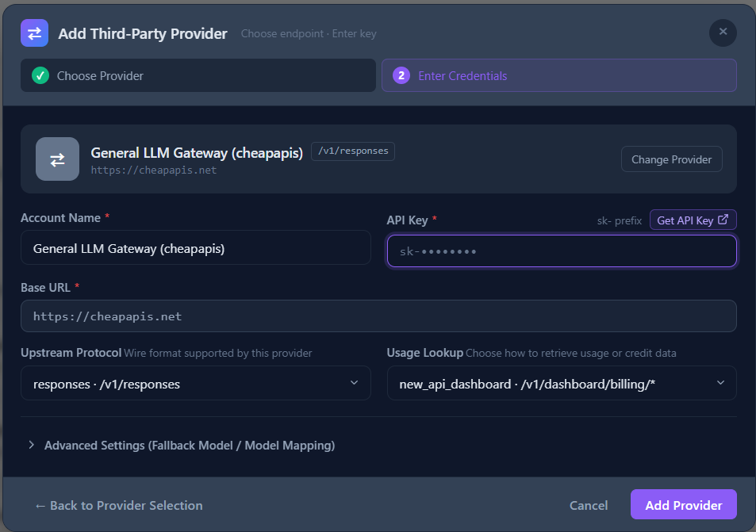Open the Usage Lookup dropdown
Screen dimensions: 756x532
click(x=562, y=384)
